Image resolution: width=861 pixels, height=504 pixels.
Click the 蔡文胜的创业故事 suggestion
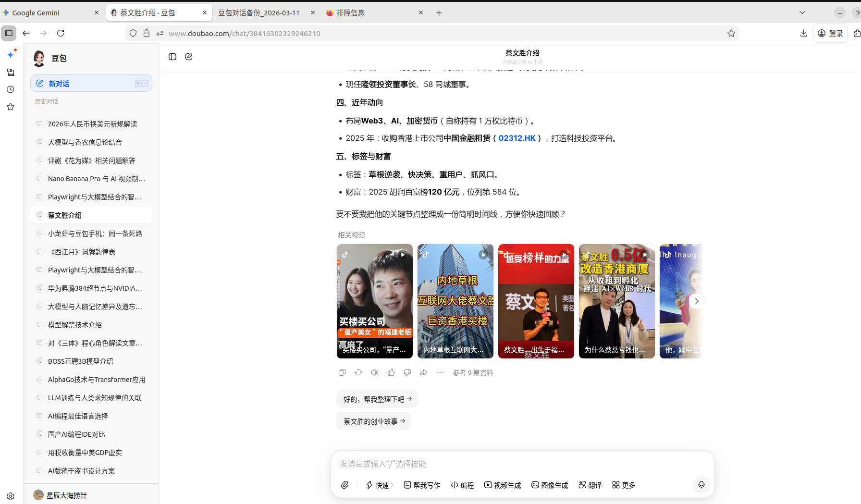pyautogui.click(x=374, y=421)
